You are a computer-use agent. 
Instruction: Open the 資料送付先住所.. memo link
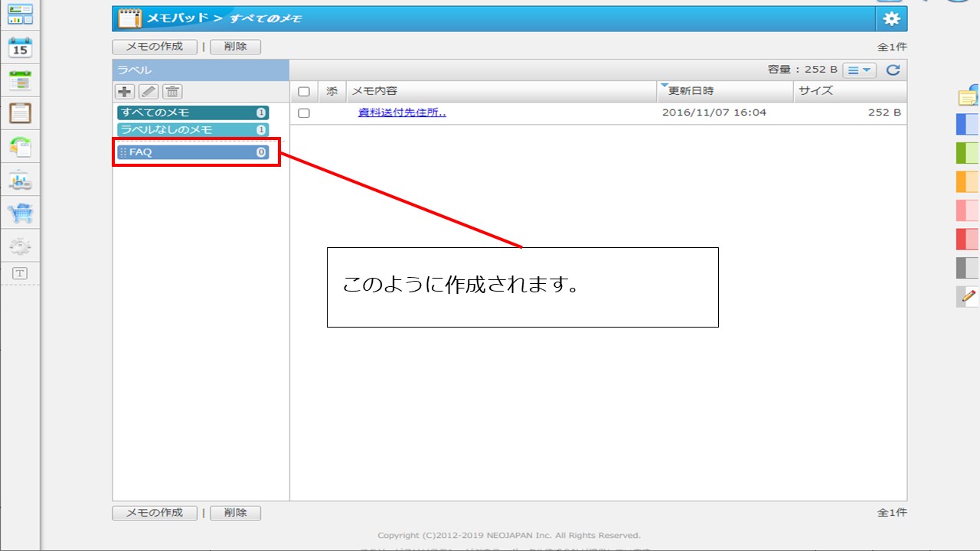click(402, 112)
